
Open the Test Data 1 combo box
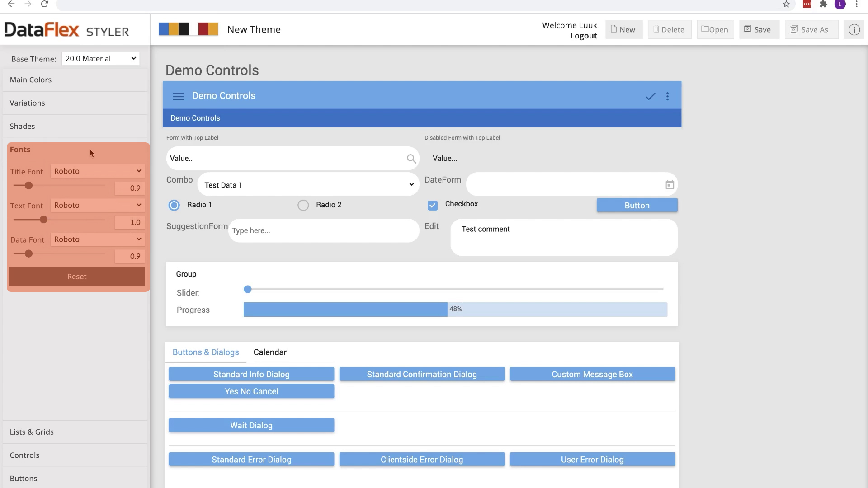[308, 185]
